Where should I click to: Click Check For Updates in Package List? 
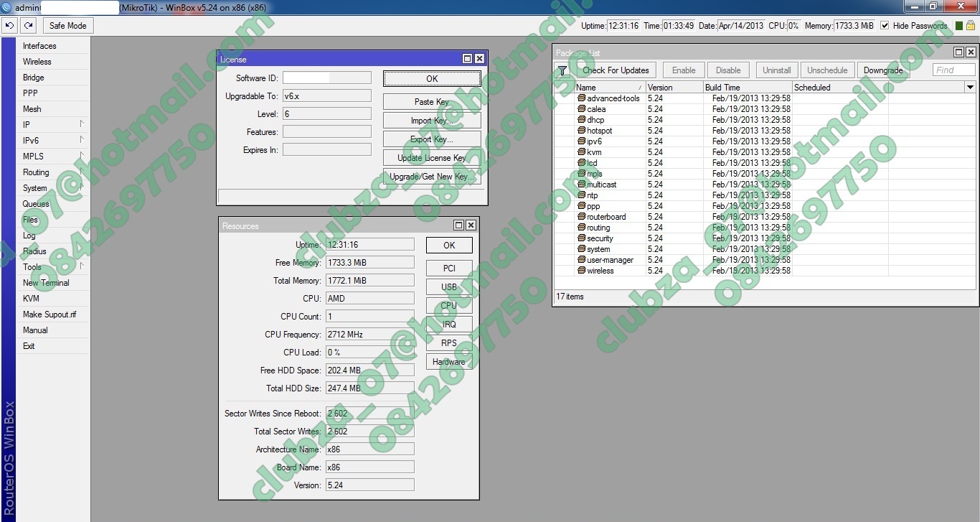tap(616, 70)
